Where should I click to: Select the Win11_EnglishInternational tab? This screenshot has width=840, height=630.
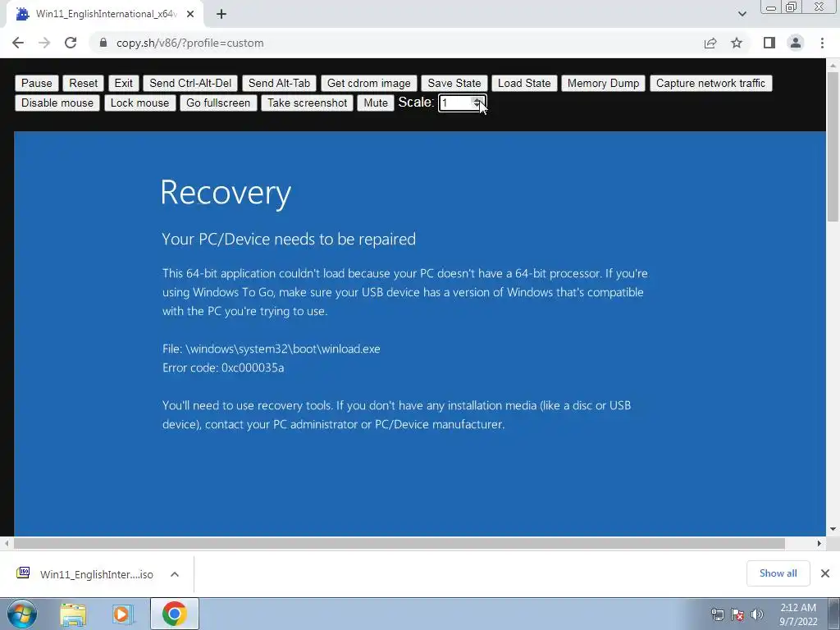click(105, 14)
